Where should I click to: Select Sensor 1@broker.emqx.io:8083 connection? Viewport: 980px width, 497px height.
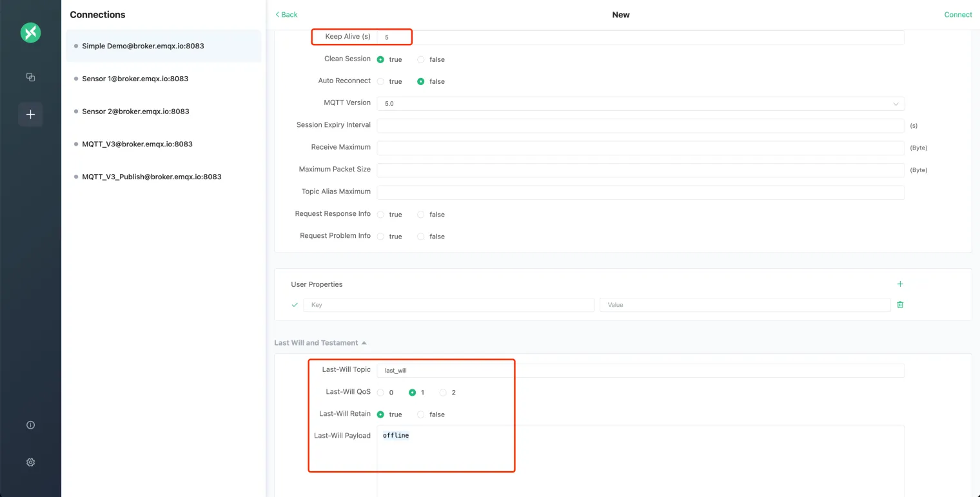pyautogui.click(x=164, y=79)
